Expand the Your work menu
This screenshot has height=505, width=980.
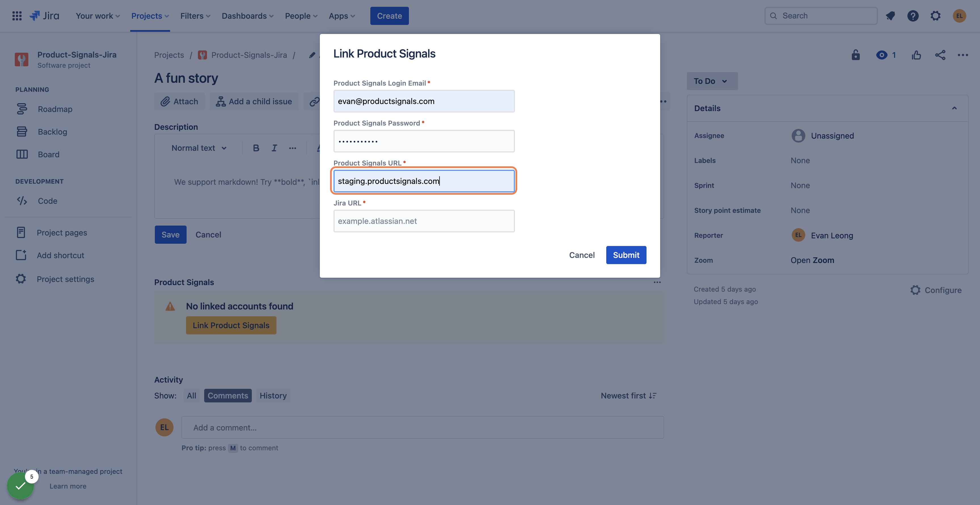click(98, 16)
